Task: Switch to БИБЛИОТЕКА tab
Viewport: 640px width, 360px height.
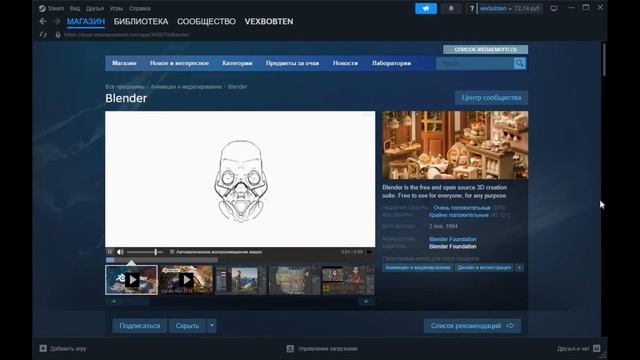Action: [x=141, y=21]
